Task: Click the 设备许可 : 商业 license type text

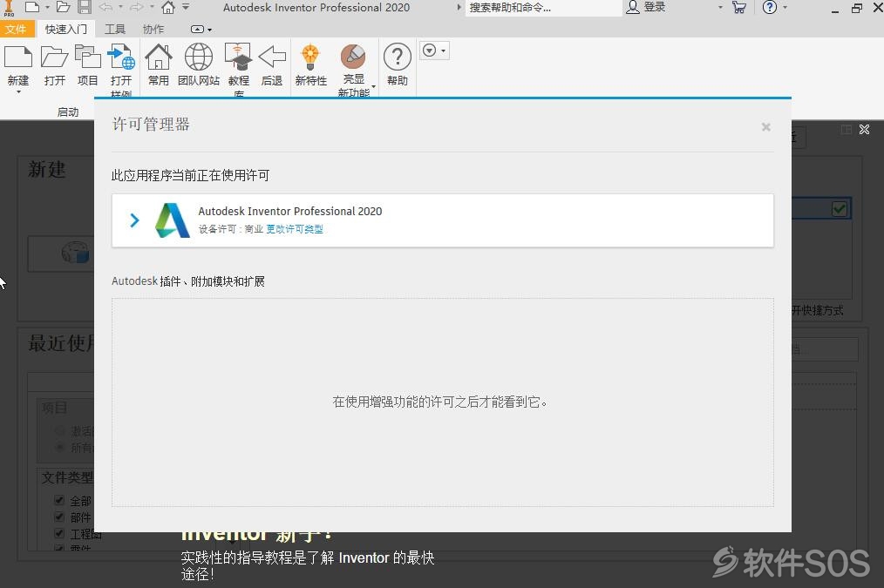Action: coord(230,229)
